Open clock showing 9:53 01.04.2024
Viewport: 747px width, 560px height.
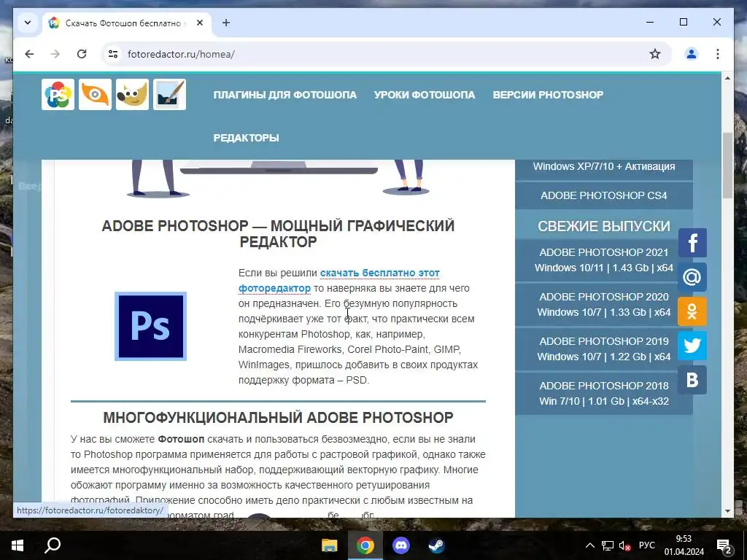tap(684, 545)
